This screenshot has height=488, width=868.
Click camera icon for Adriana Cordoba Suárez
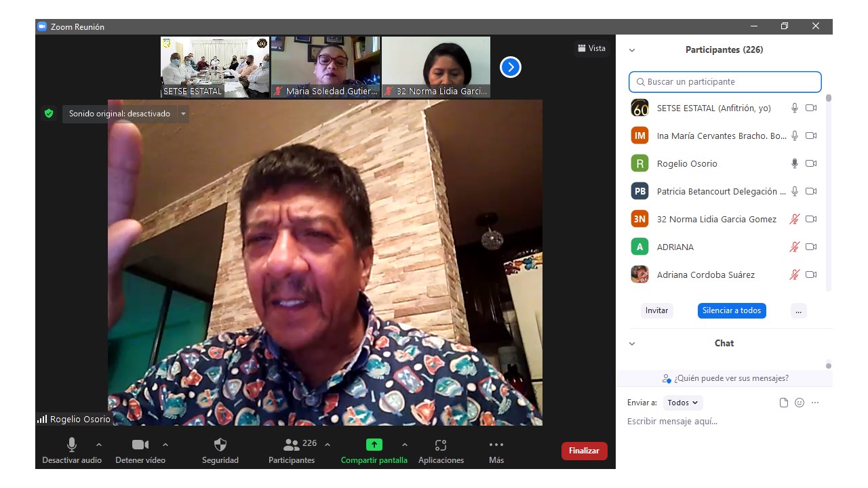pyautogui.click(x=811, y=274)
